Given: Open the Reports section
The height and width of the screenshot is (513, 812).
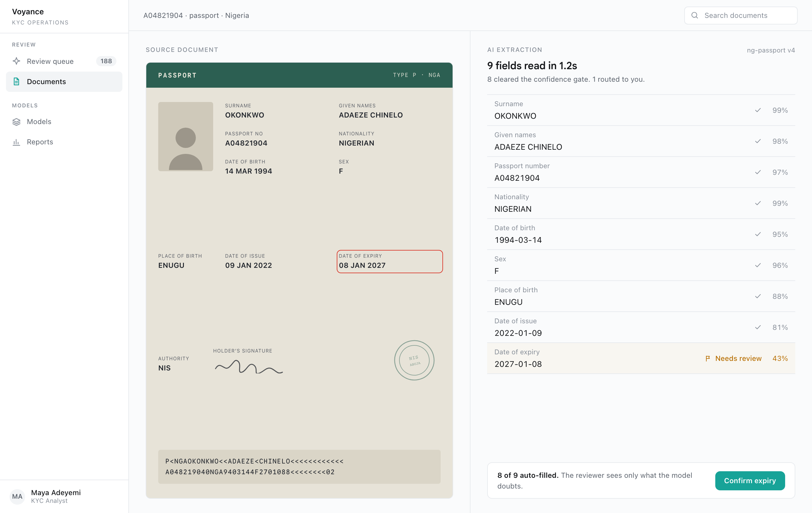Looking at the screenshot, I should (64, 142).
